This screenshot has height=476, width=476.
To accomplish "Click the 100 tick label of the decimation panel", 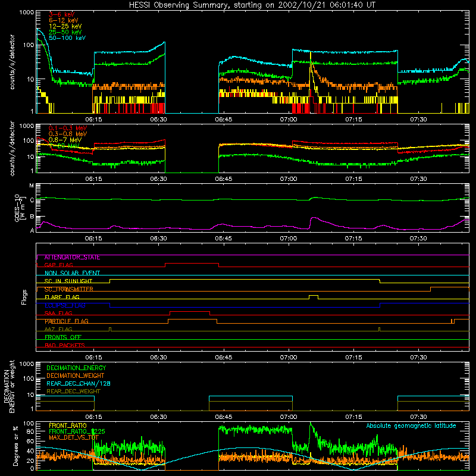I will [29, 378].
